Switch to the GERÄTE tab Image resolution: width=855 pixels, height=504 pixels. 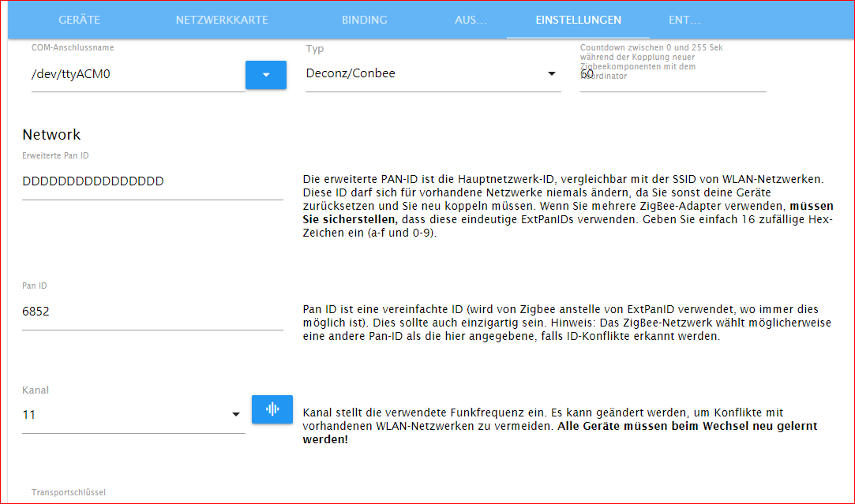80,20
